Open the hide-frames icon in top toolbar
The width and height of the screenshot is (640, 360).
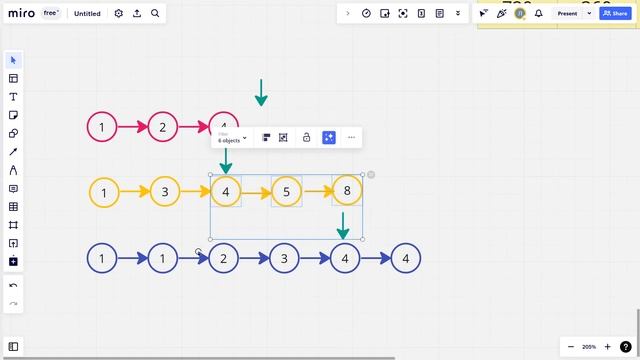point(384,13)
